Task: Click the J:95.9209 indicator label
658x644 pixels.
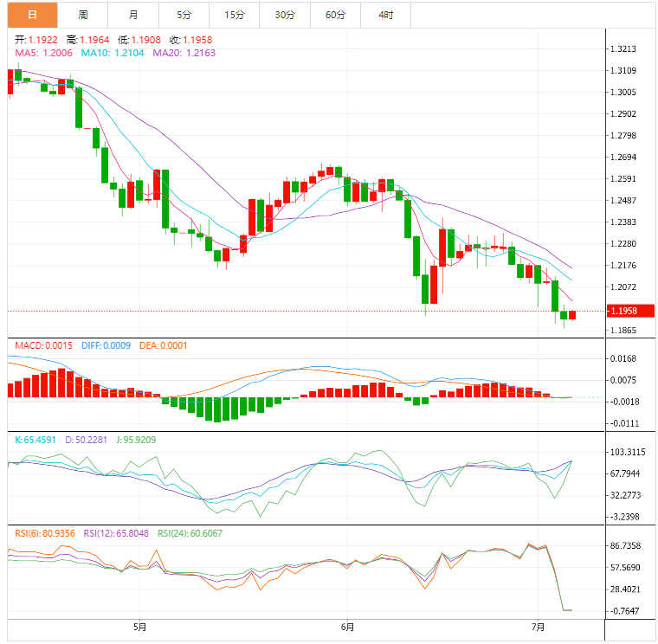Action: pos(136,440)
